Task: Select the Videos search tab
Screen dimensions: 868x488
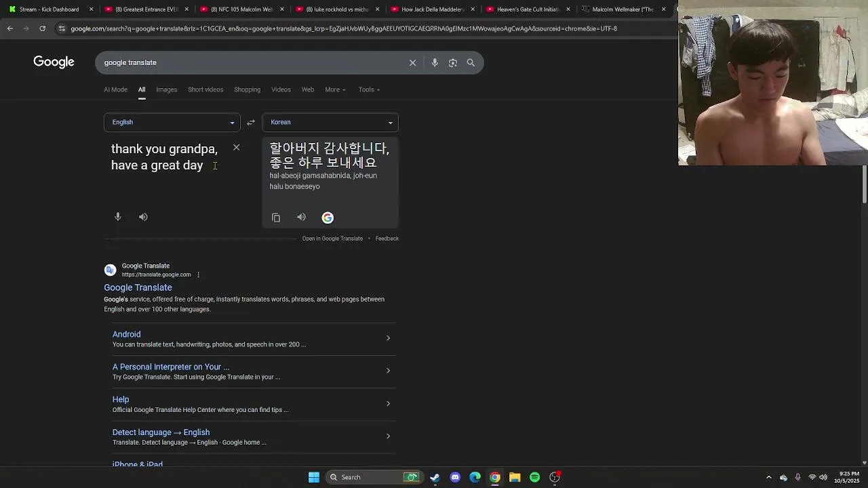Action: point(281,89)
